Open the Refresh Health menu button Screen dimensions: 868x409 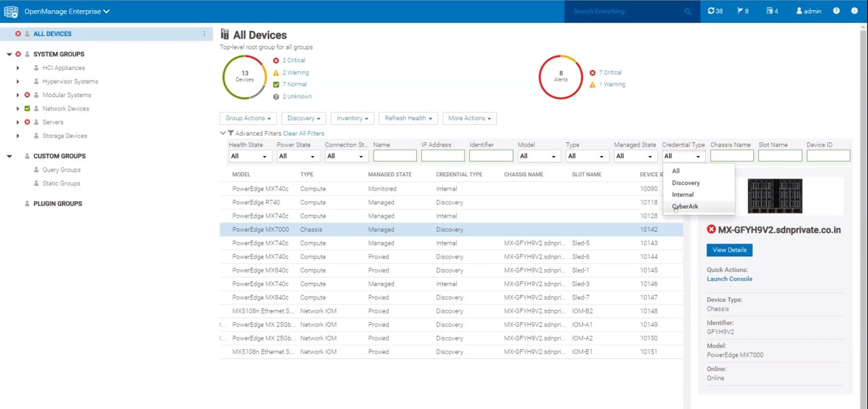tap(408, 118)
